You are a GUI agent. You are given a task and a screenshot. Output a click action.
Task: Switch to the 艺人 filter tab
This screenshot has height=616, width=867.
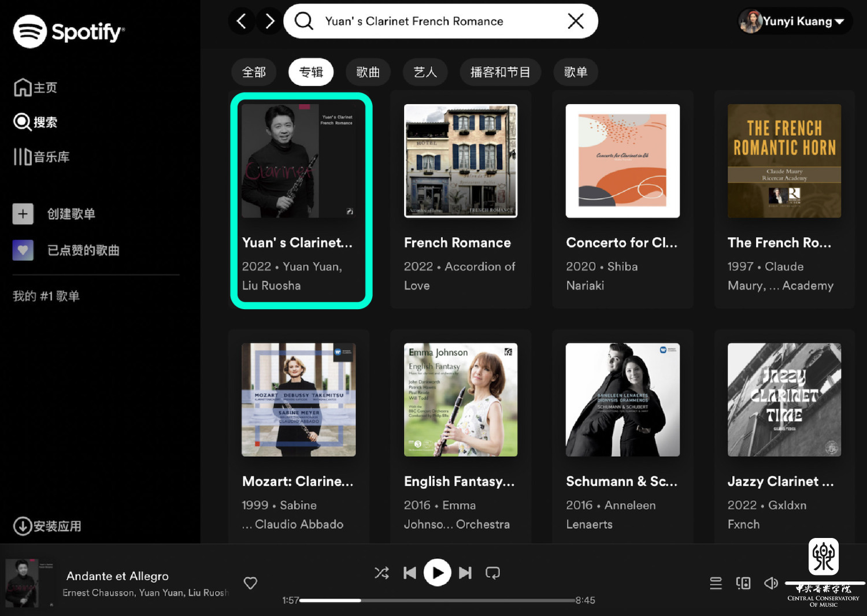click(x=425, y=72)
